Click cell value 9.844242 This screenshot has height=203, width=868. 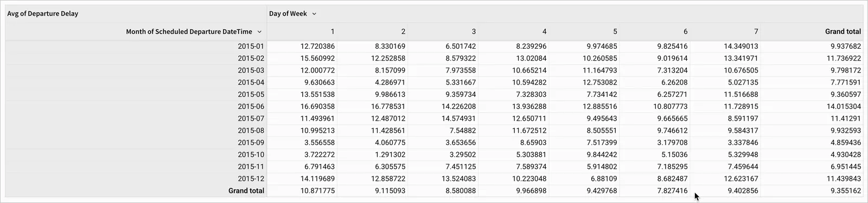[602, 154]
